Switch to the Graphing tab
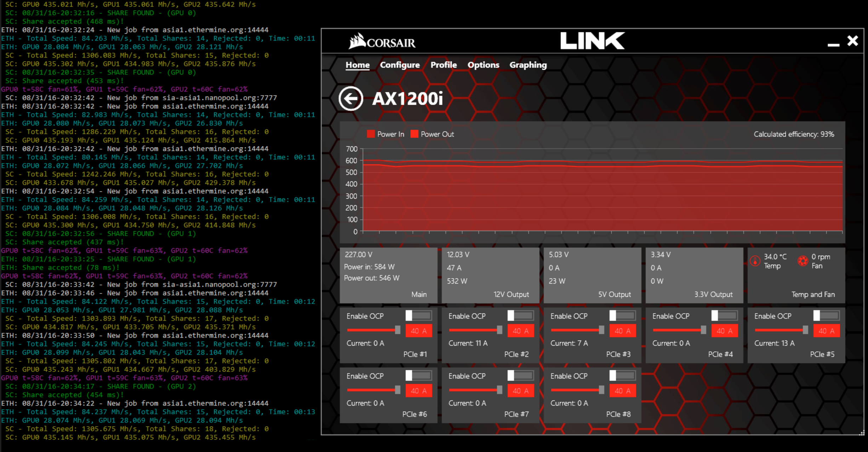This screenshot has height=452, width=868. point(528,65)
